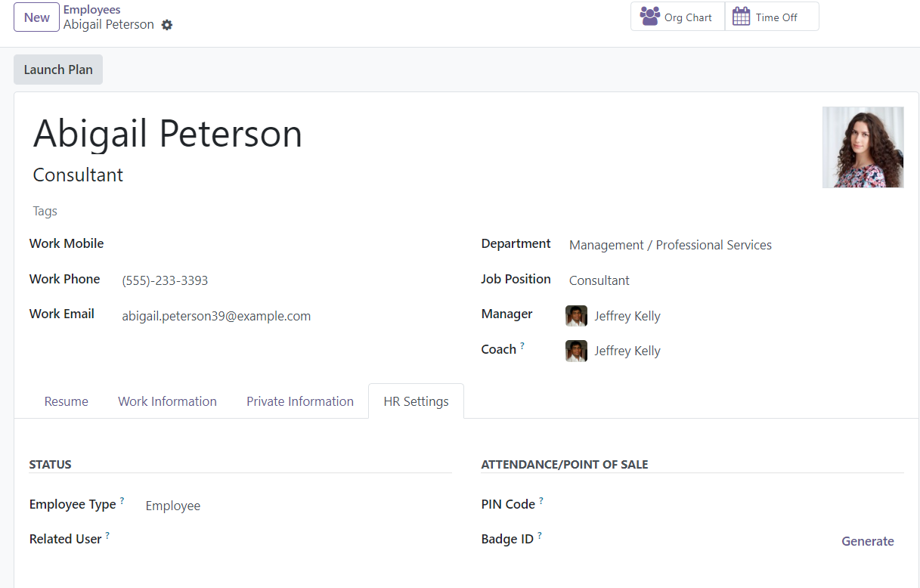Open the Org Chart people icon
920x588 pixels.
pyautogui.click(x=649, y=17)
